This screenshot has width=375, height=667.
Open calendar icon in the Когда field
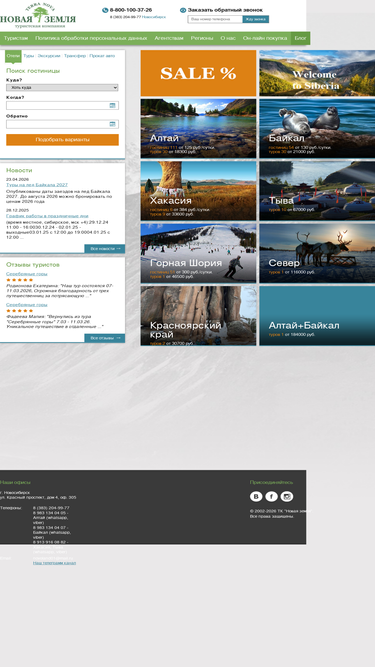coord(113,105)
